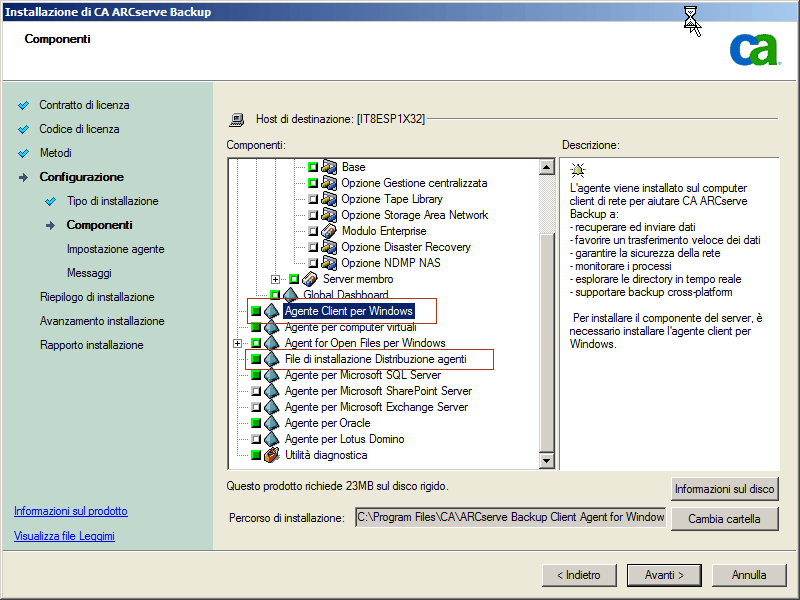
Task: Click the Base component icon
Action: point(329,167)
